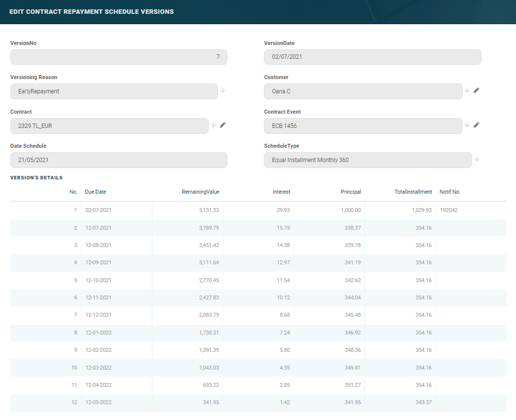516x420 pixels.
Task: Sort by the RemainingValue column header
Action: tap(200, 192)
